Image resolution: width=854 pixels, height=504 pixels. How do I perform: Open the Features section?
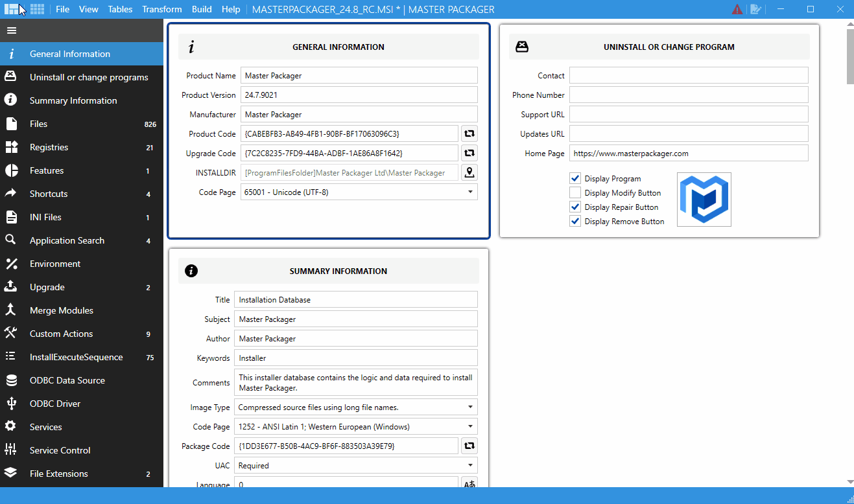click(x=82, y=170)
